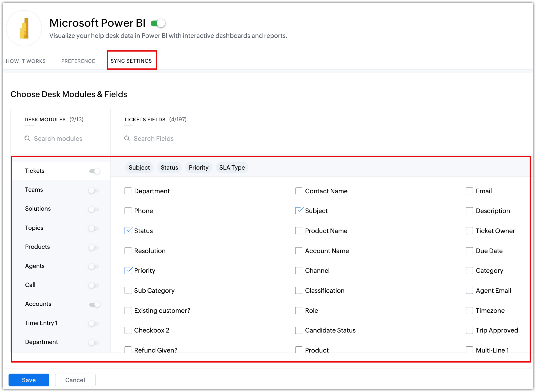Focus the Search Fields input

coord(154,139)
